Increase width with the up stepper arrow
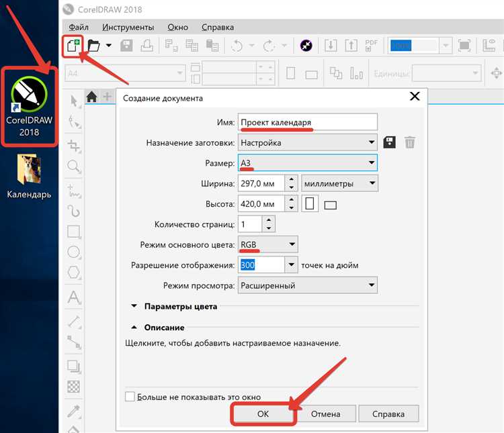Screen dimensions: 504x433 [x=291, y=179]
